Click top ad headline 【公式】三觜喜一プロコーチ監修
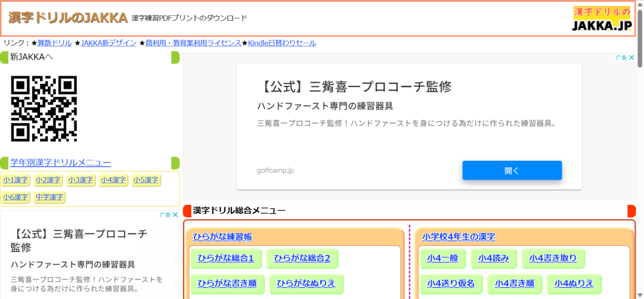 [x=354, y=87]
